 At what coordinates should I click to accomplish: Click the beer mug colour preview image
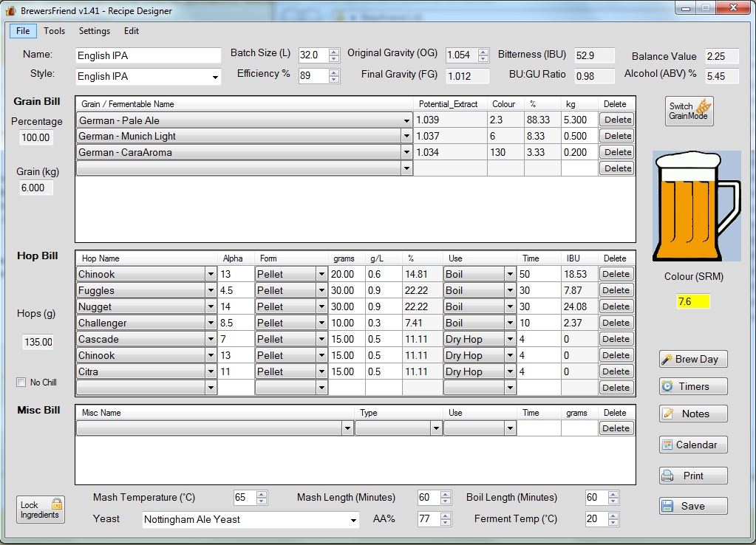[x=696, y=206]
